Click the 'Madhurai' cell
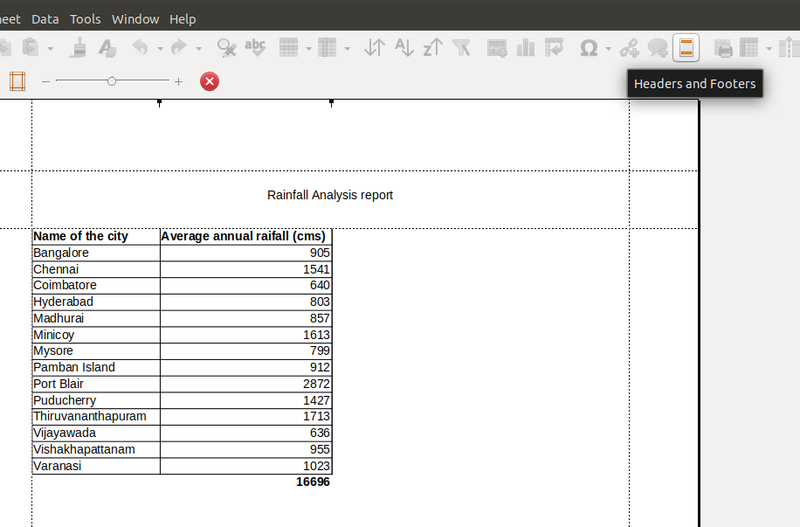Viewport: 800px width, 527px height. pyautogui.click(x=96, y=318)
